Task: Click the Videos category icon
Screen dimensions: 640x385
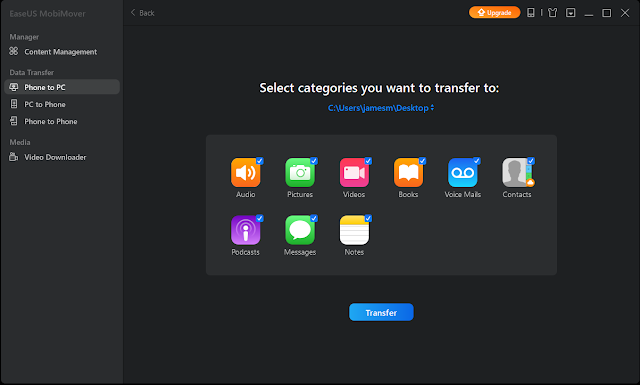Action: 354,173
